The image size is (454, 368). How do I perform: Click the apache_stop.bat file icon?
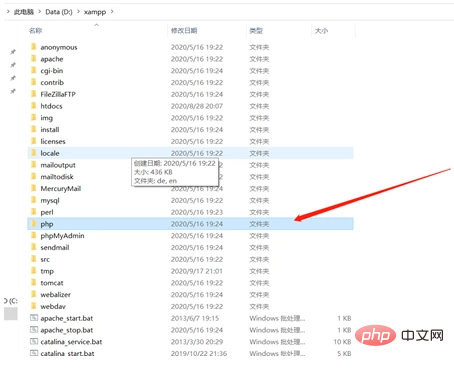pyautogui.click(x=34, y=330)
